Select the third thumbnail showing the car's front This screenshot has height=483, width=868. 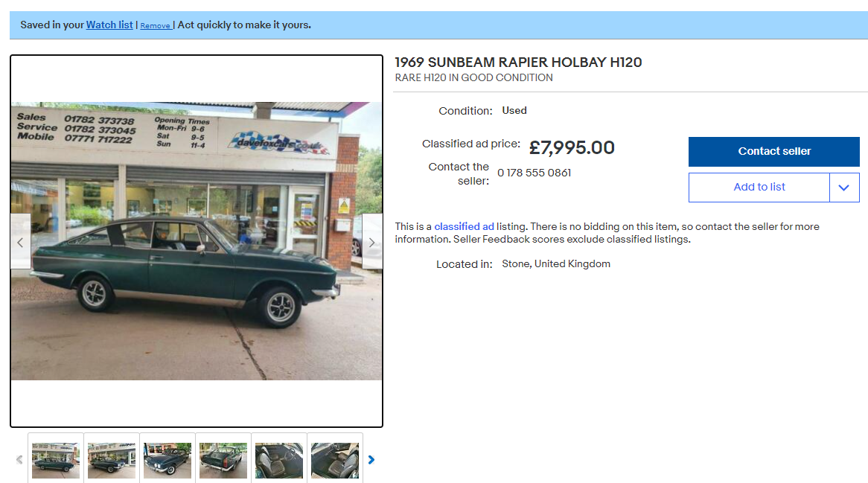pyautogui.click(x=167, y=460)
